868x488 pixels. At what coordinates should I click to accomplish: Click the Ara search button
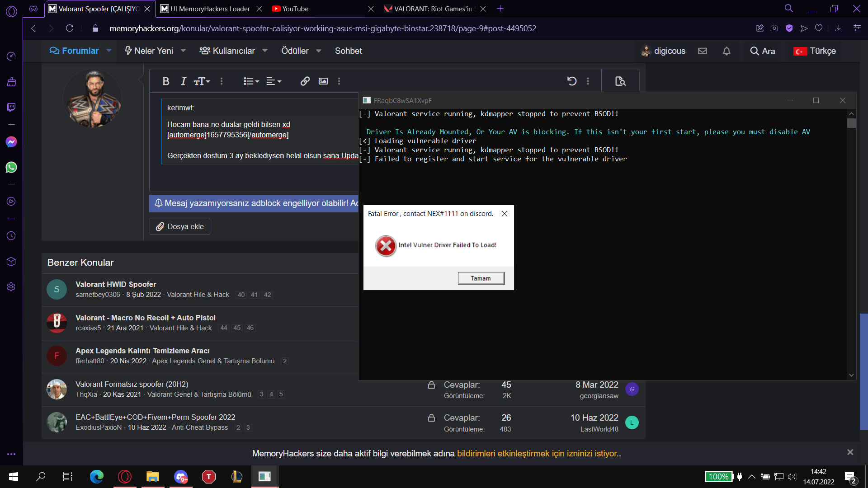(x=763, y=51)
